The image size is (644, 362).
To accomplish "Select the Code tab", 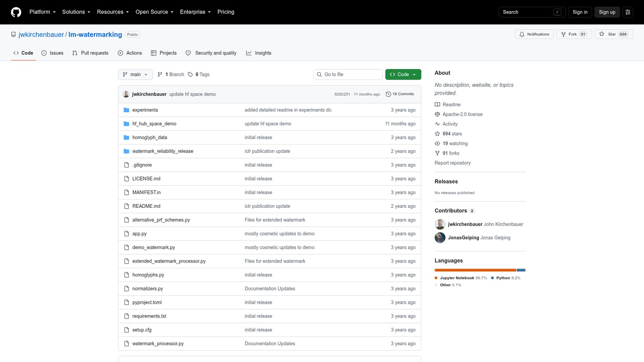I will pyautogui.click(x=23, y=53).
